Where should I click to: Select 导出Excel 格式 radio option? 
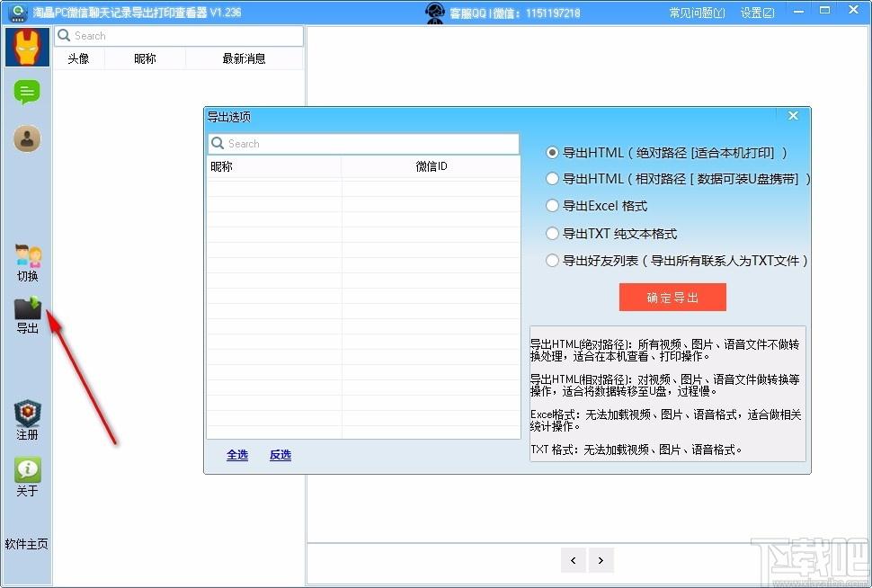[552, 206]
